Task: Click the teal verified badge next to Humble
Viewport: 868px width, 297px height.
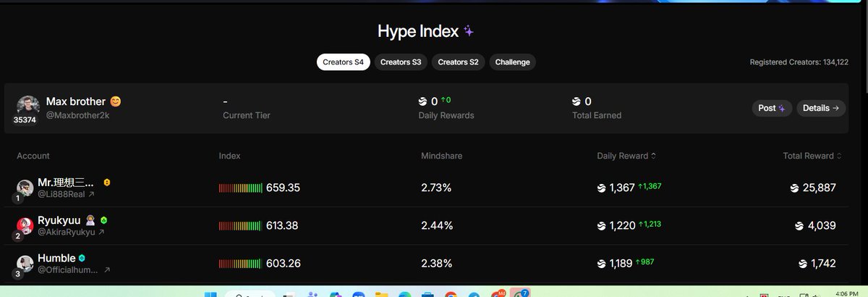Action: pyautogui.click(x=82, y=258)
